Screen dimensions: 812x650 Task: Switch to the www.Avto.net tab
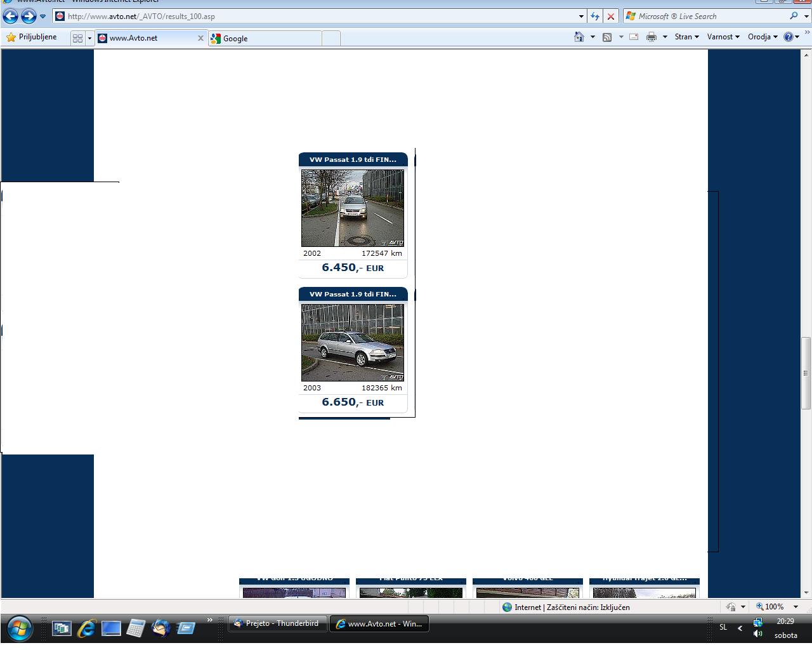pyautogui.click(x=151, y=38)
